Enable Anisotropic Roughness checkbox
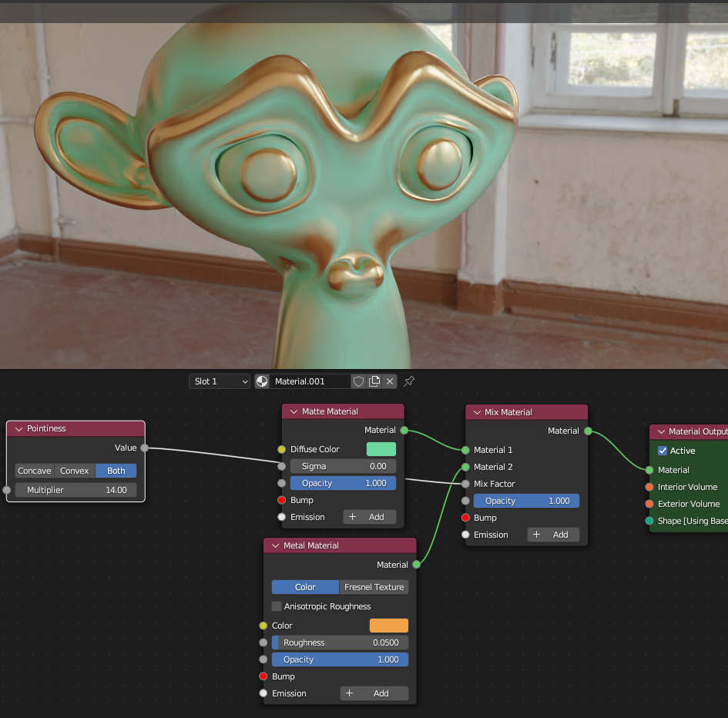 [277, 606]
